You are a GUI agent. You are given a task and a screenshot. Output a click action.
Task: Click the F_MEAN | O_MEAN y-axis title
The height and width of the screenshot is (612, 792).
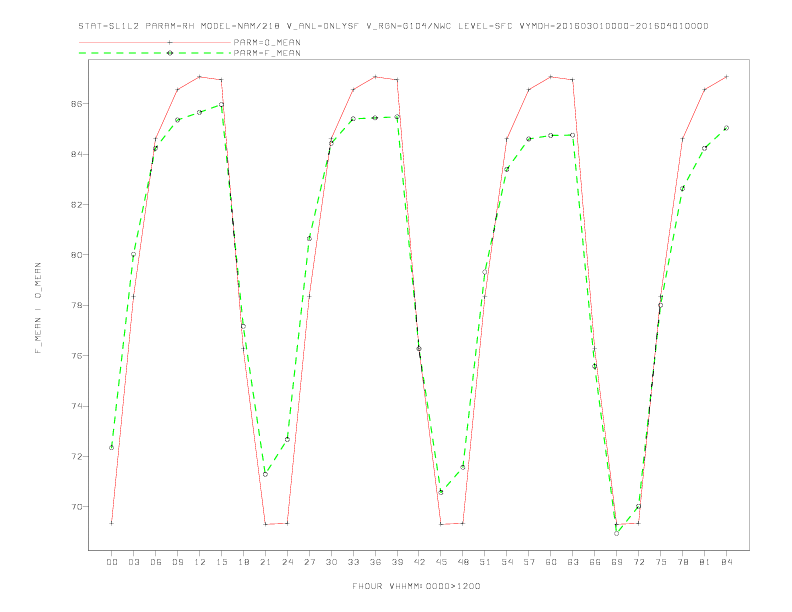point(38,308)
